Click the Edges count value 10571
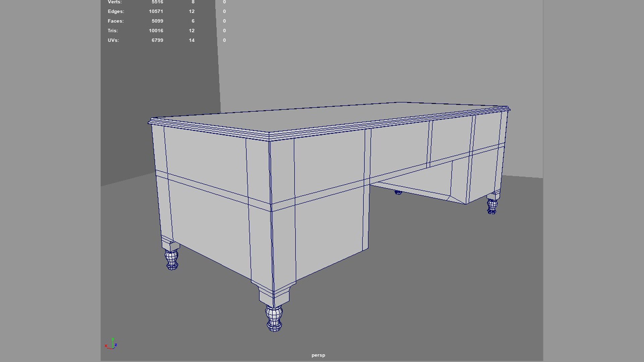The image size is (644, 362). 156,11
